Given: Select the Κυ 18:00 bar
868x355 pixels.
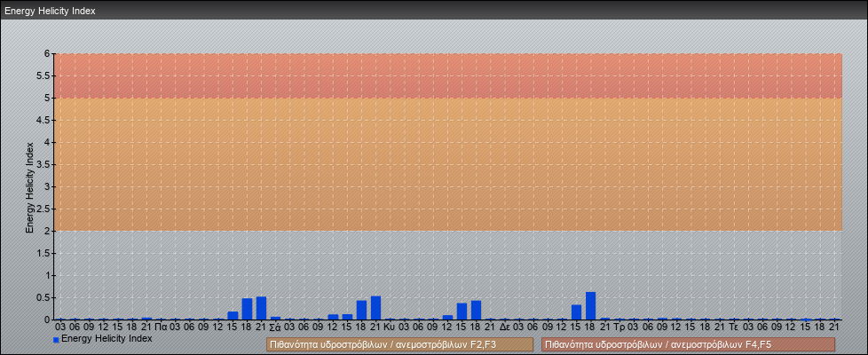Looking at the screenshot, I should [x=476, y=310].
